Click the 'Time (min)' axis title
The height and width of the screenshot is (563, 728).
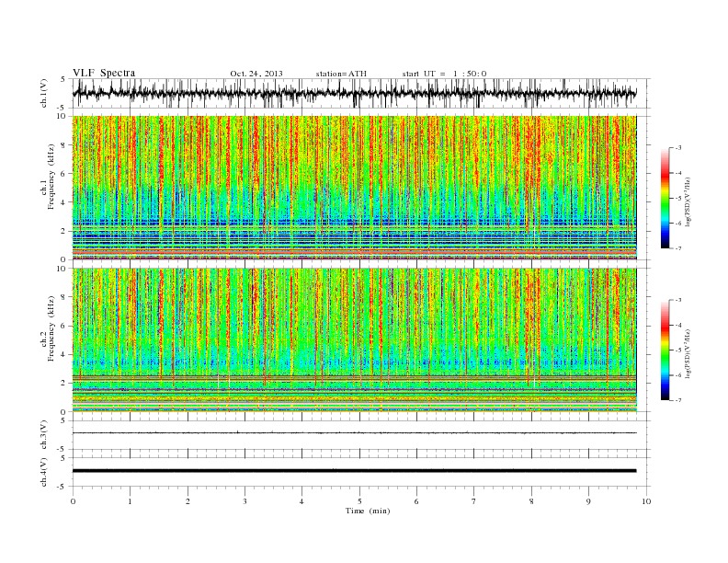(x=368, y=511)
